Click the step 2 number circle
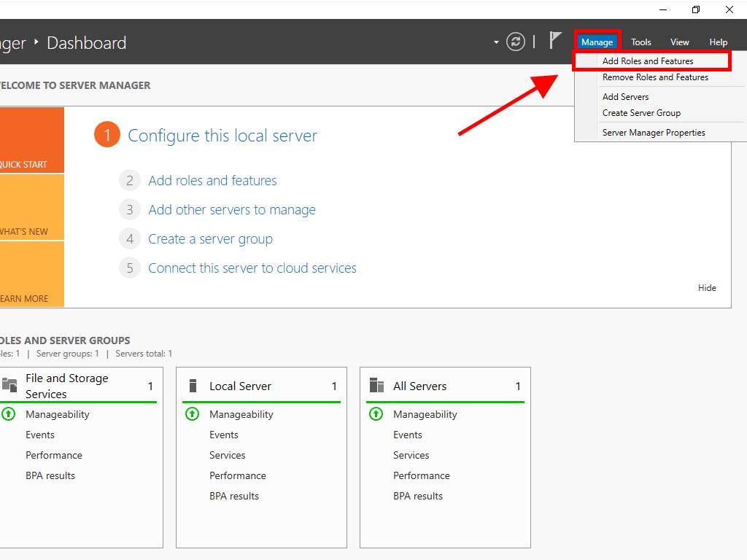Viewport: 747px width, 560px height. 130,181
